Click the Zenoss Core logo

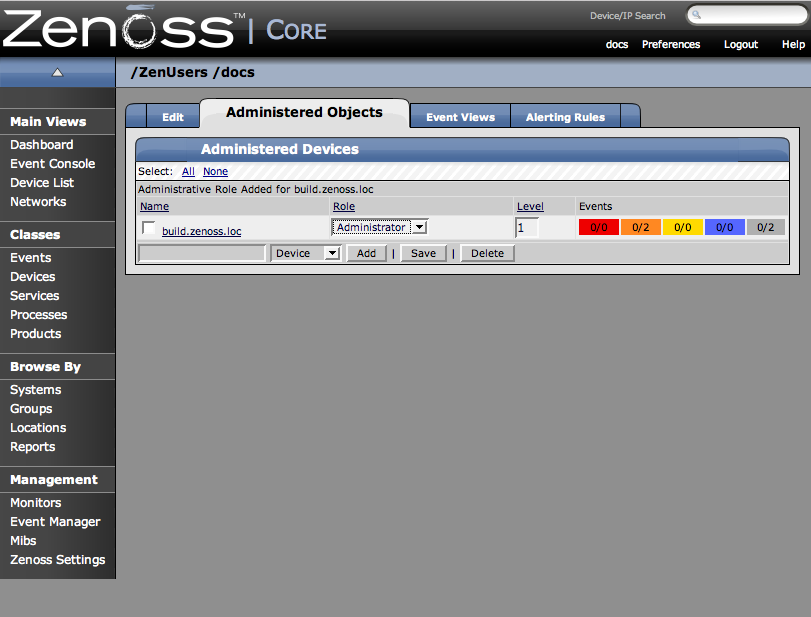pos(164,27)
